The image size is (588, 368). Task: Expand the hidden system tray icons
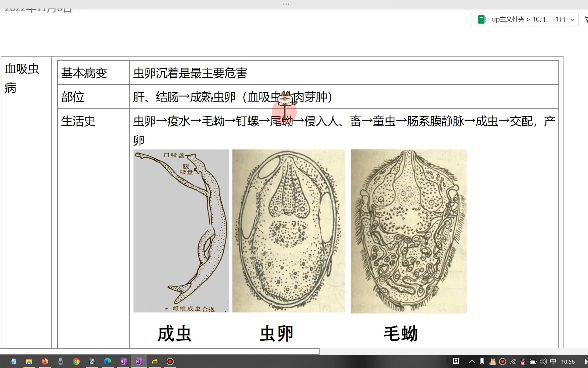pyautogui.click(x=472, y=362)
